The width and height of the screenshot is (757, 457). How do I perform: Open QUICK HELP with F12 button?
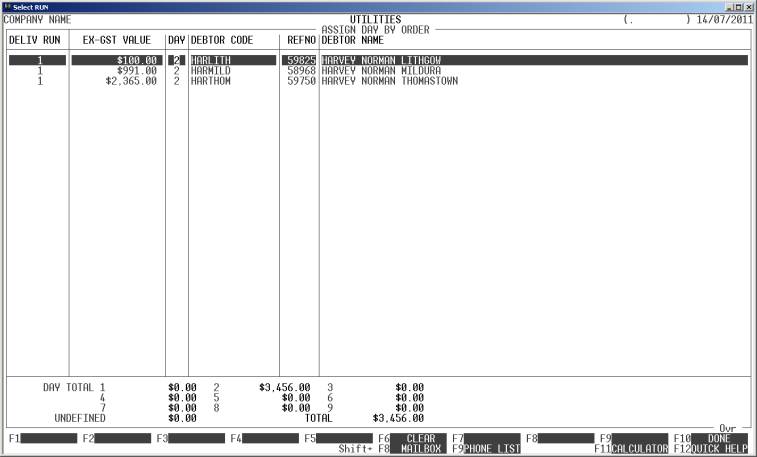(719, 449)
